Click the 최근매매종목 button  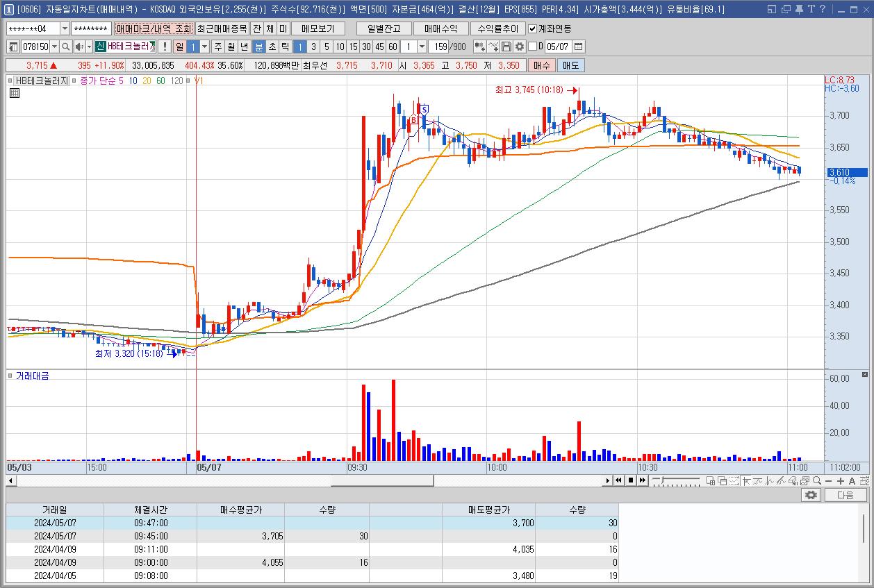point(222,28)
